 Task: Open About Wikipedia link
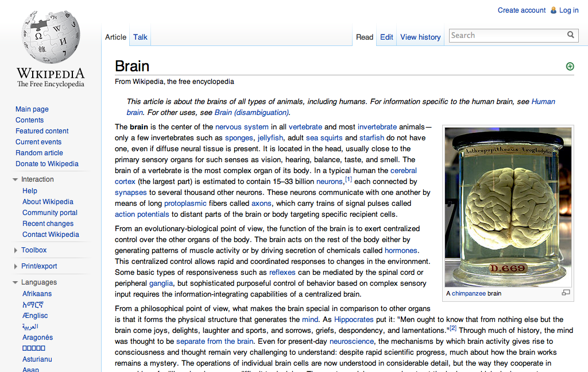pos(48,202)
